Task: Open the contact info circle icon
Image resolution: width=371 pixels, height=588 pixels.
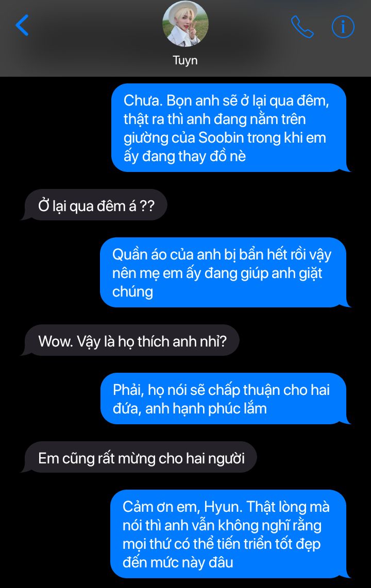Action: [343, 27]
